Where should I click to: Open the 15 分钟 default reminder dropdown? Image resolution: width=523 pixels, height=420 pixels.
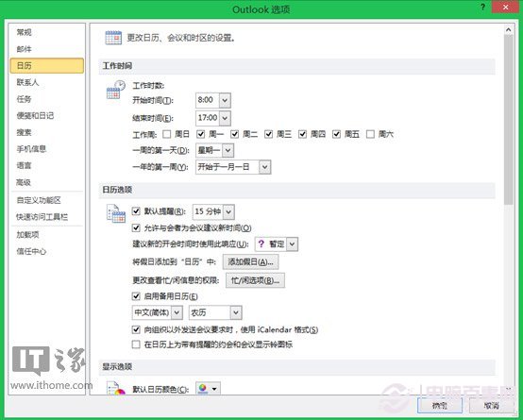point(228,211)
